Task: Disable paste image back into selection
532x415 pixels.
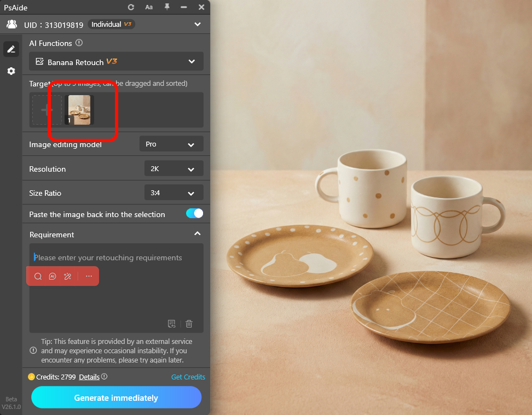Action: (194, 214)
